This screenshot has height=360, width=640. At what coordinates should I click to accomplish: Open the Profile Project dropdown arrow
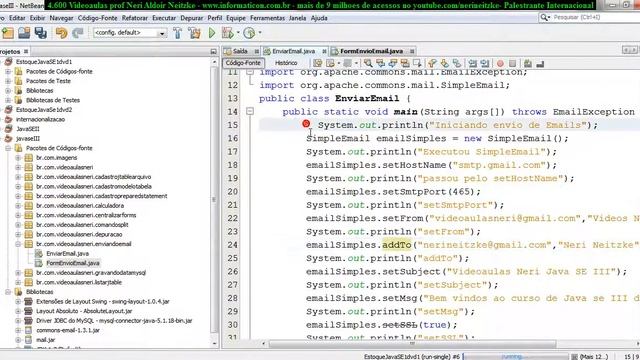260,33
